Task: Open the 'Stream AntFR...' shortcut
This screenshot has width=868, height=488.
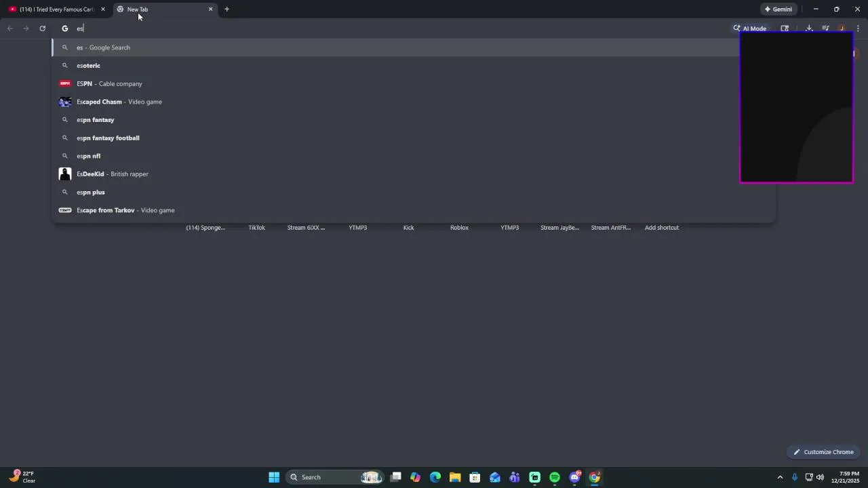Action: [611, 228]
